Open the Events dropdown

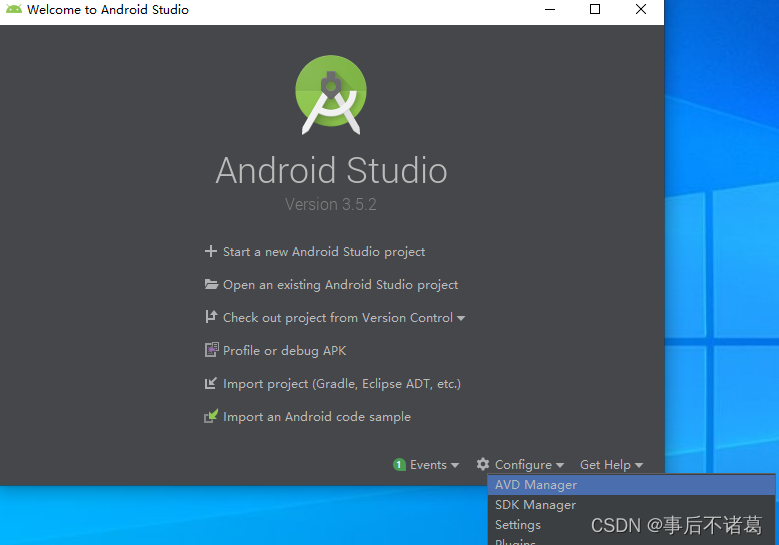click(x=434, y=465)
